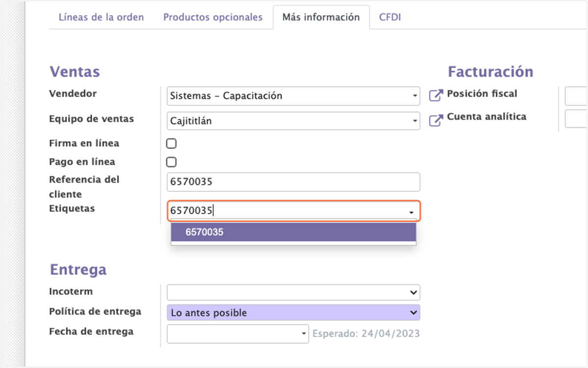Expand the Equipo de ventas dropdown arrow
Viewport: 588px width, 368px height.
click(415, 121)
